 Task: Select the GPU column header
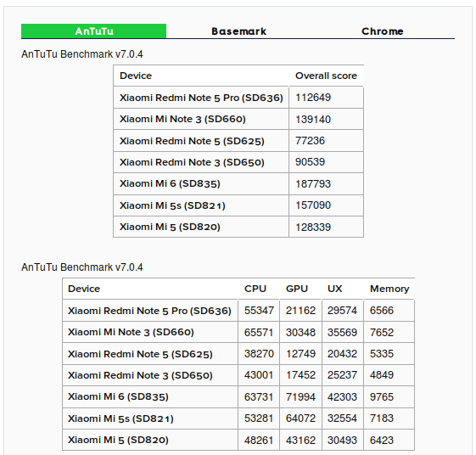297,289
